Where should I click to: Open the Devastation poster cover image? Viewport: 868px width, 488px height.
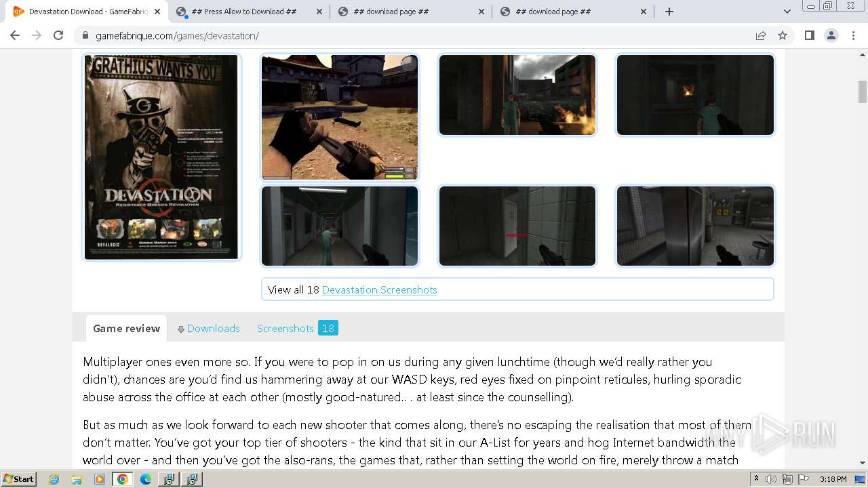[x=161, y=157]
